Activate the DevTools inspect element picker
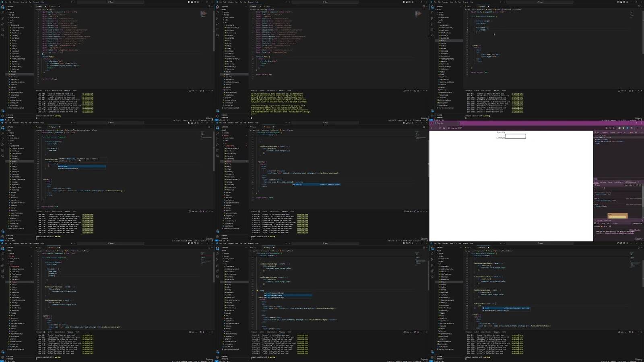Screen dimensions: 644x362 tap(595, 132)
